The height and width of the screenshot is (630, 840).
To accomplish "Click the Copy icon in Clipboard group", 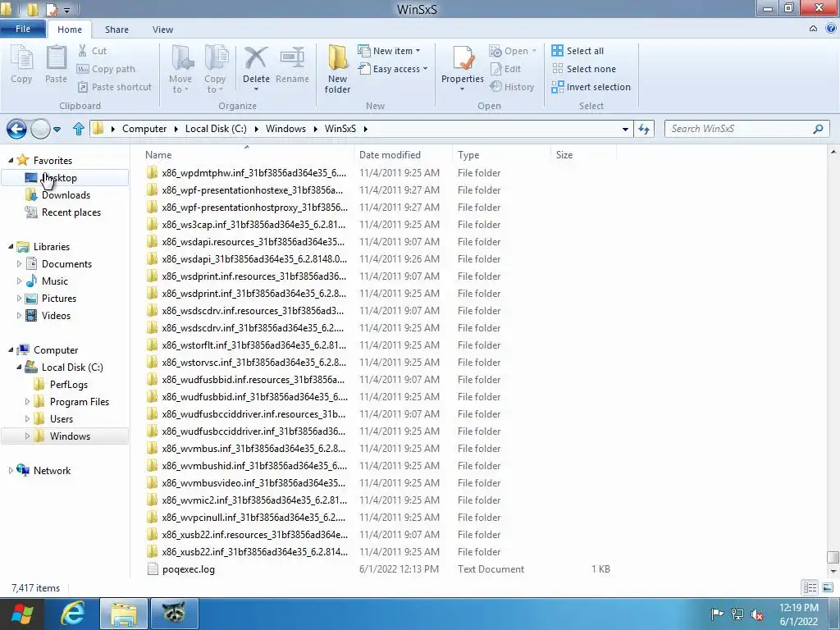I will point(21,59).
